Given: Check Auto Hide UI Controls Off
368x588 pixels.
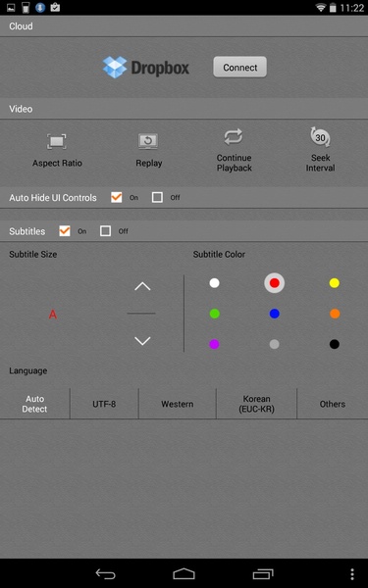Looking at the screenshot, I should pos(157,197).
